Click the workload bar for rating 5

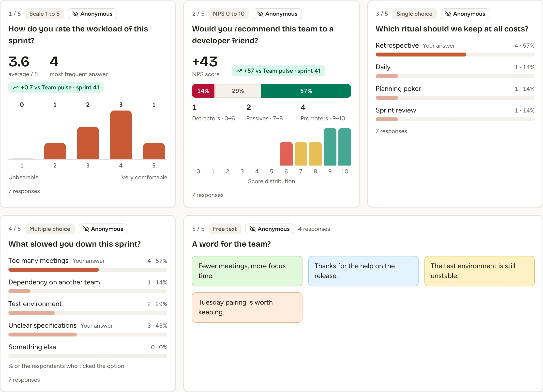pyautogui.click(x=154, y=151)
